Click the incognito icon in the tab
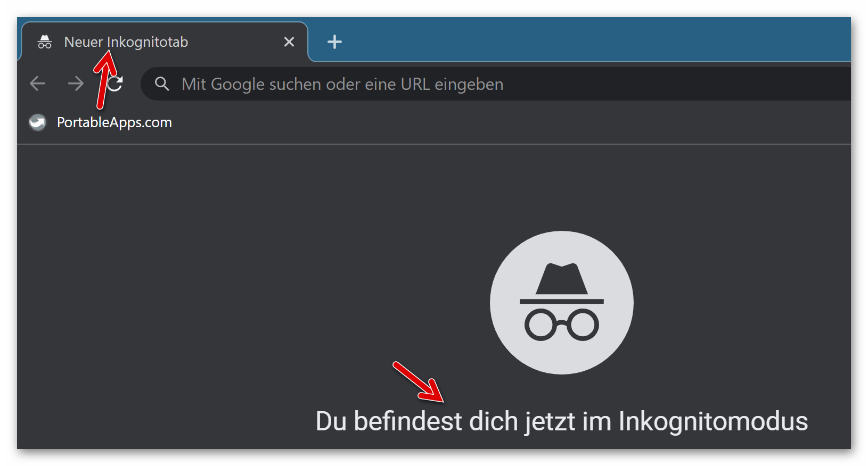Image resolution: width=868 pixels, height=466 pixels. pyautogui.click(x=45, y=42)
